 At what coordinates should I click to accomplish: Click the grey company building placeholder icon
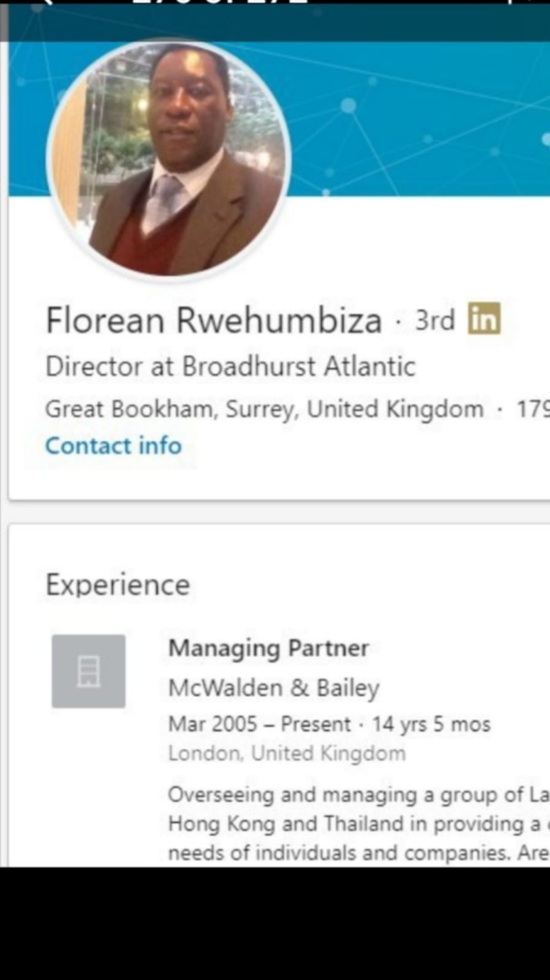pos(88,670)
